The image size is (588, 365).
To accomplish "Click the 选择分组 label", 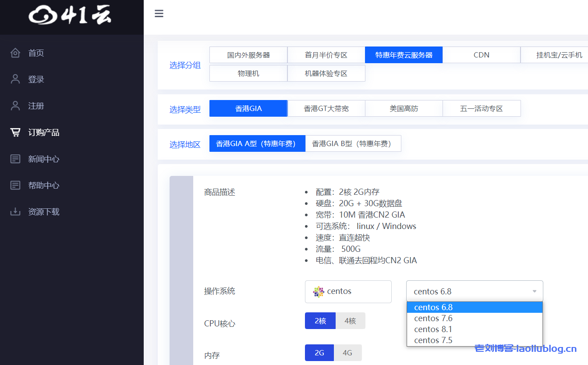I will 185,65.
